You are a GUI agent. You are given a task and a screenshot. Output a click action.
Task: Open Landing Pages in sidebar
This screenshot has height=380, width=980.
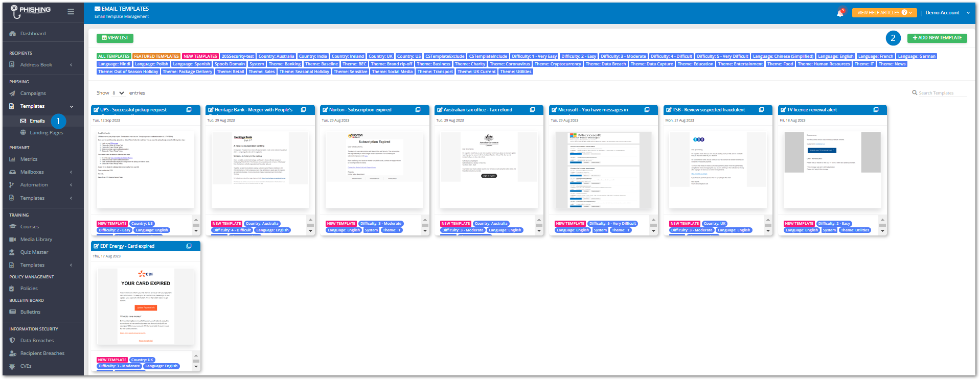pyautogui.click(x=46, y=133)
